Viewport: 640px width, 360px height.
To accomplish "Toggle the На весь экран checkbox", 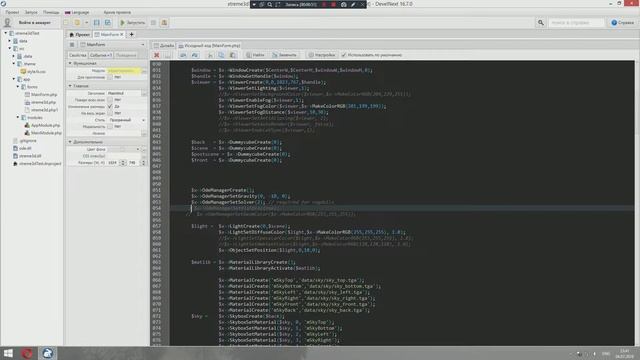I will [x=110, y=113].
